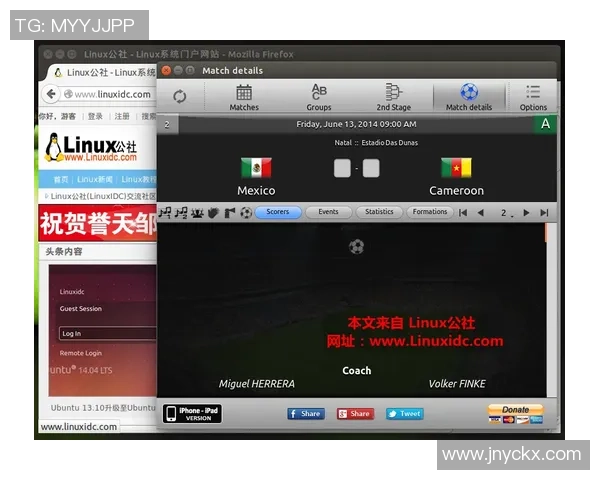
Task: Switch to the Statistics tab
Action: coord(379,212)
